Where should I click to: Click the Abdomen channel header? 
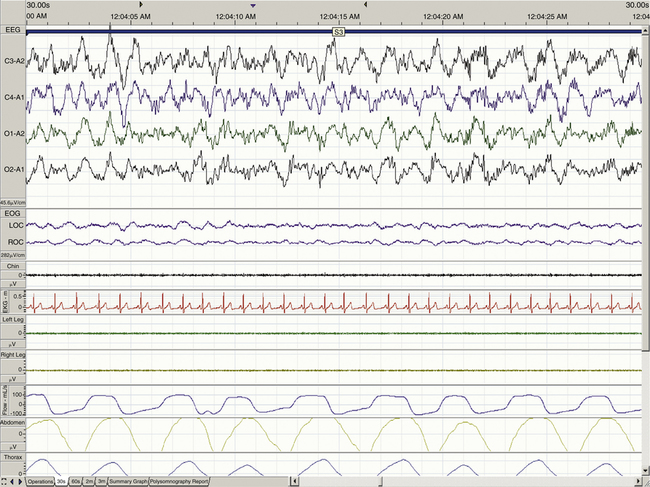(x=16, y=422)
